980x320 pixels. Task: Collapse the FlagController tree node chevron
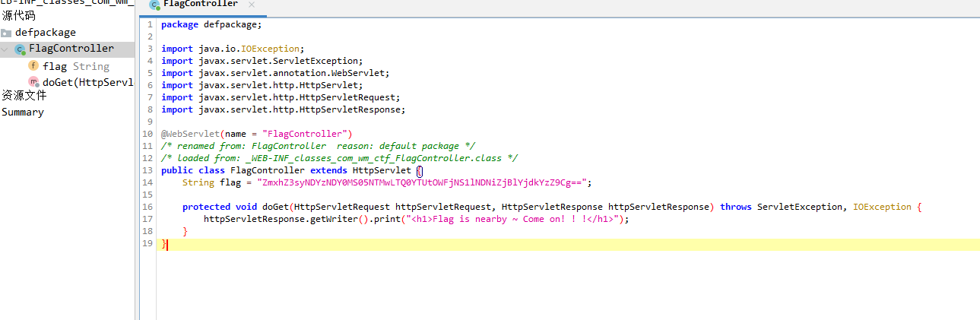point(6,49)
